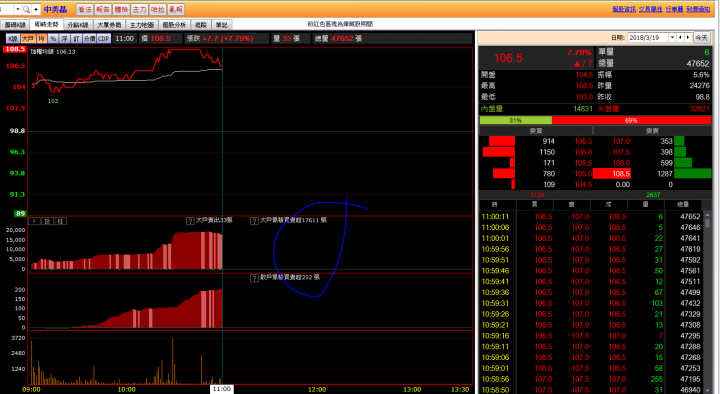Screen dimensions: 720x394
Task: Click the red 69% 外盤 ratio bar
Action: coord(631,120)
